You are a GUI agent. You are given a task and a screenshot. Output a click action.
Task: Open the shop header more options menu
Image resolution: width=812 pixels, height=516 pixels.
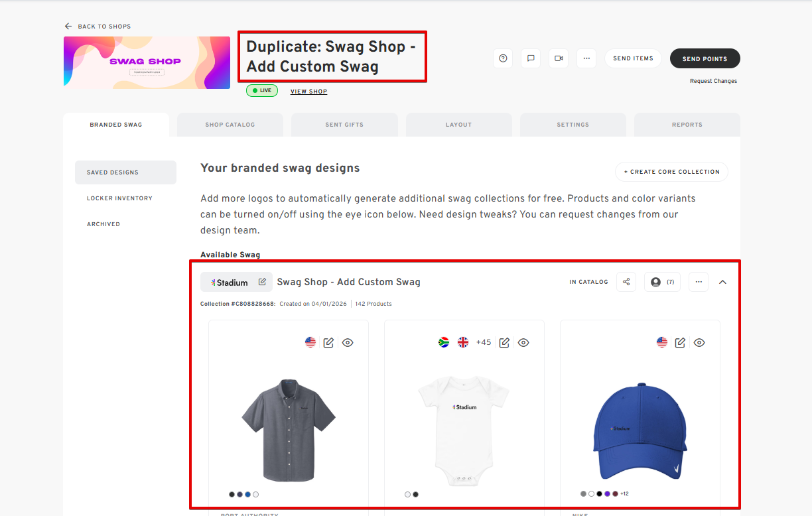coord(586,58)
